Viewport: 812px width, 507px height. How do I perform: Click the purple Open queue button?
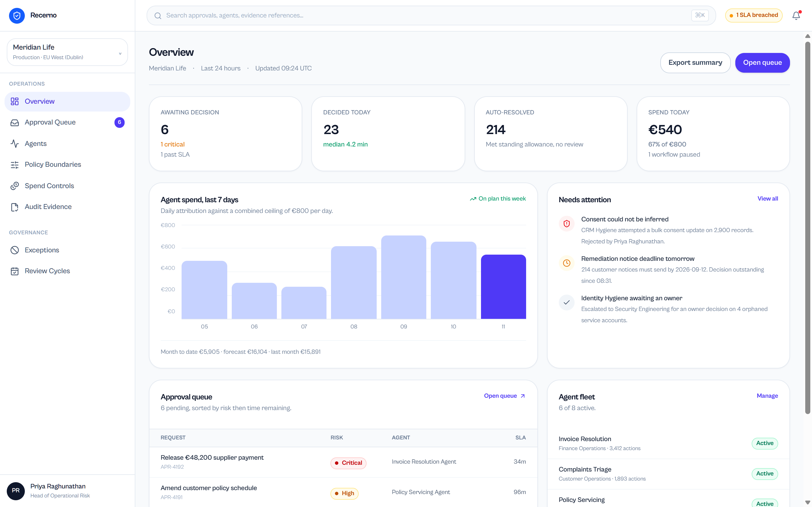tap(762, 63)
